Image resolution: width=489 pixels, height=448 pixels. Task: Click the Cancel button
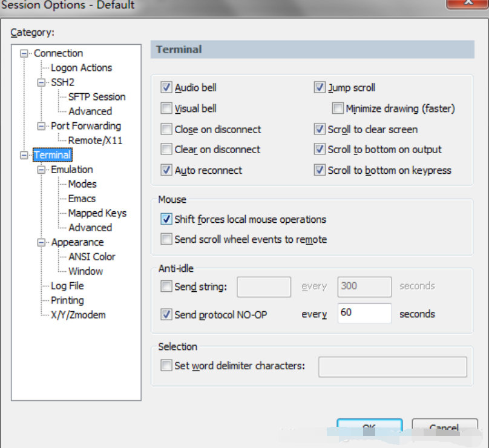[x=445, y=428]
